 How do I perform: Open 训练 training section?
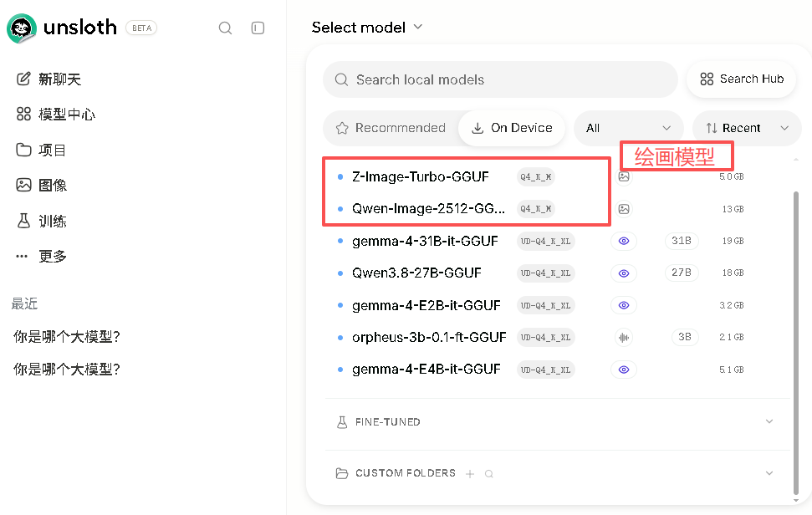42,221
